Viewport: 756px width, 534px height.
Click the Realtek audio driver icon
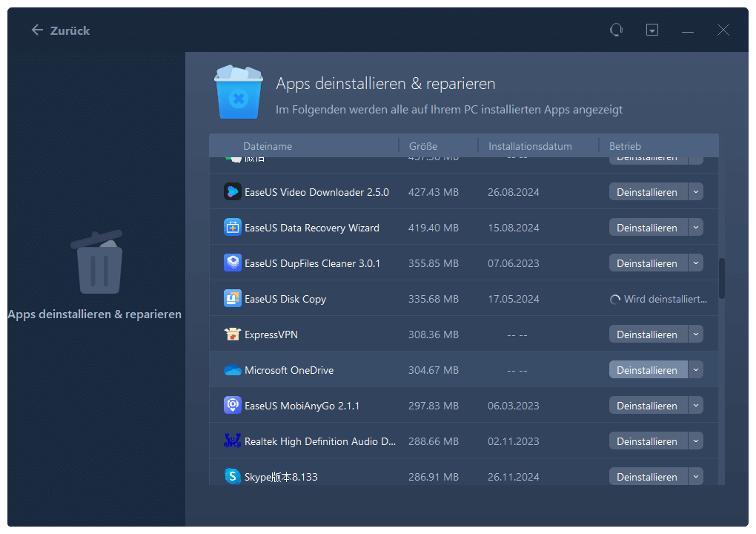(x=233, y=441)
